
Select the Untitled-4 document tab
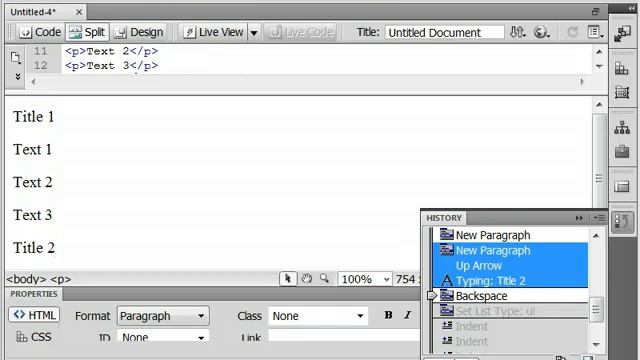tap(33, 12)
